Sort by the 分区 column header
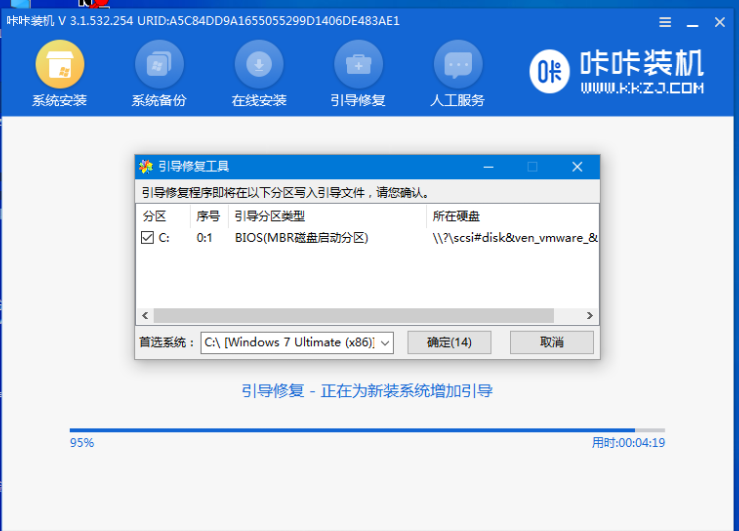Image resolution: width=739 pixels, height=531 pixels. pyautogui.click(x=153, y=216)
